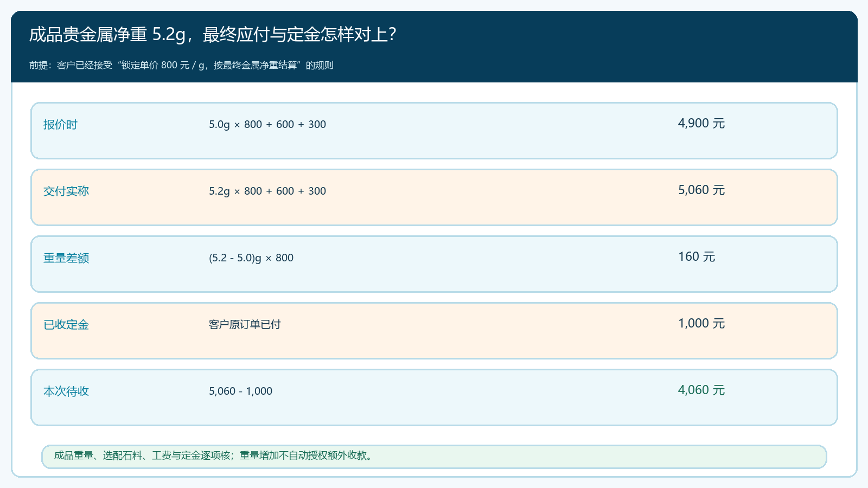Click the 交付实称 row label
Image resolution: width=868 pixels, height=488 pixels.
coord(66,191)
